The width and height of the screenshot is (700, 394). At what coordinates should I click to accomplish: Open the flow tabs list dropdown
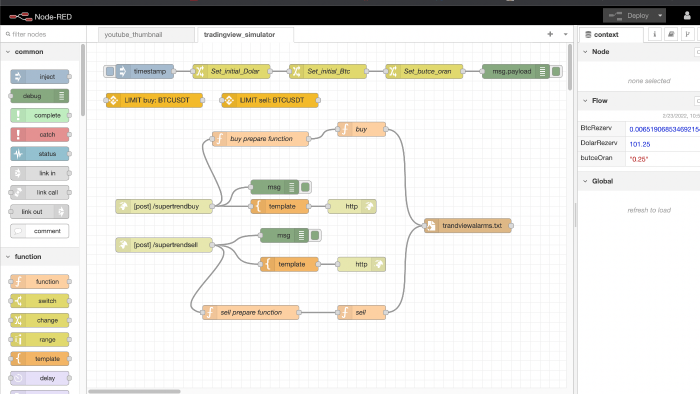tap(565, 34)
